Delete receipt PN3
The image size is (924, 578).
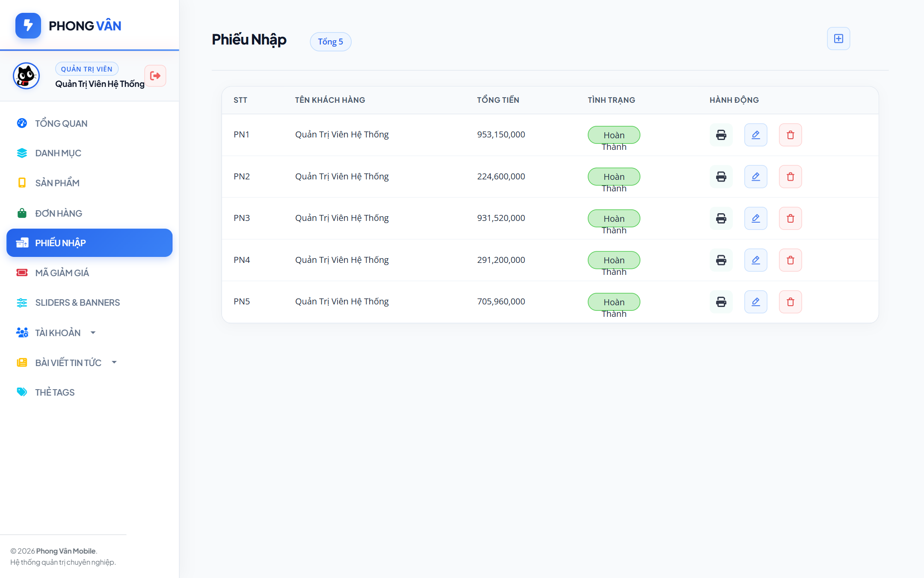(x=791, y=218)
